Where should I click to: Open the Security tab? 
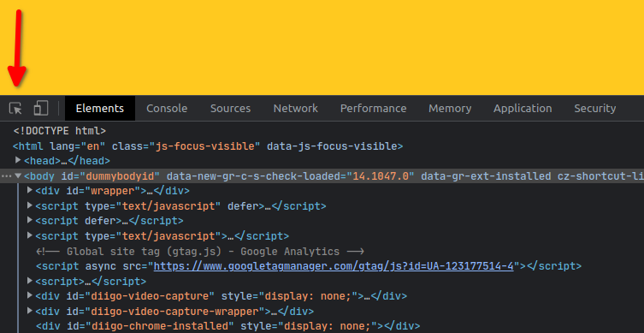595,109
